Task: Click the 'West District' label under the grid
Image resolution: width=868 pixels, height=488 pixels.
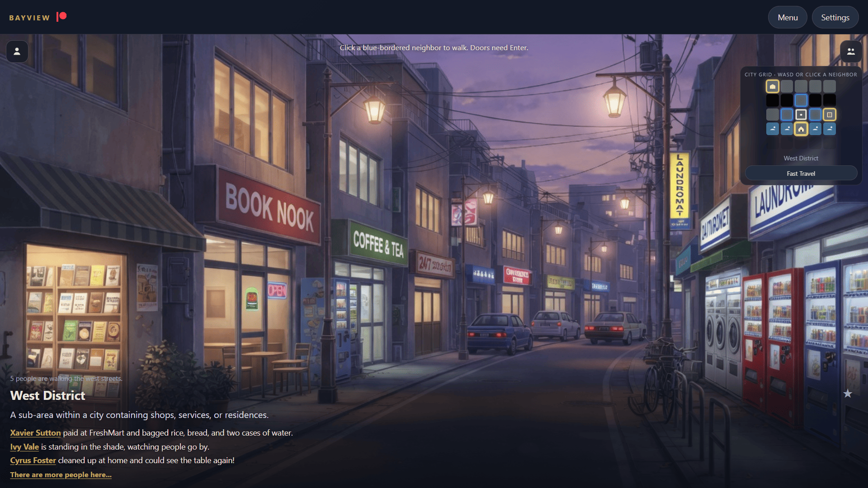Action: point(801,158)
